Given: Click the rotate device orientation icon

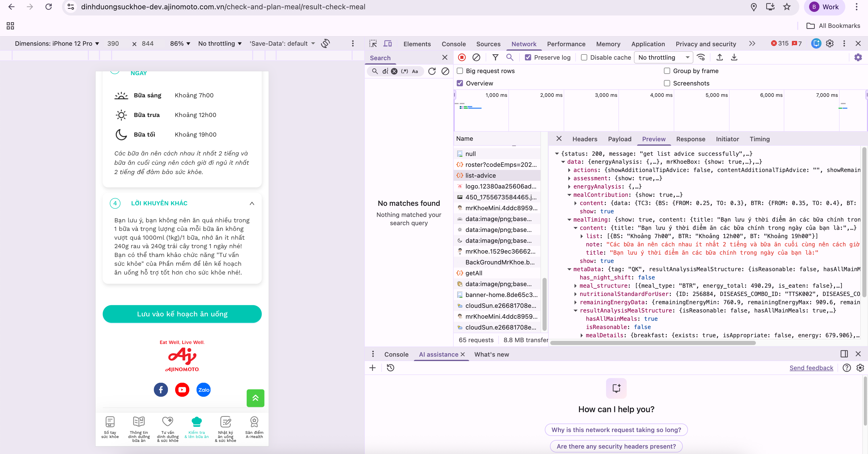Looking at the screenshot, I should [x=325, y=43].
